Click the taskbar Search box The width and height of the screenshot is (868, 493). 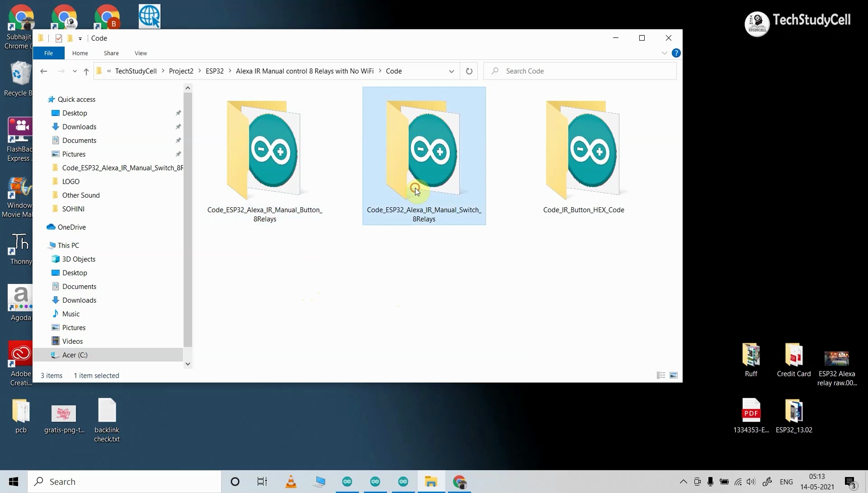click(124, 482)
